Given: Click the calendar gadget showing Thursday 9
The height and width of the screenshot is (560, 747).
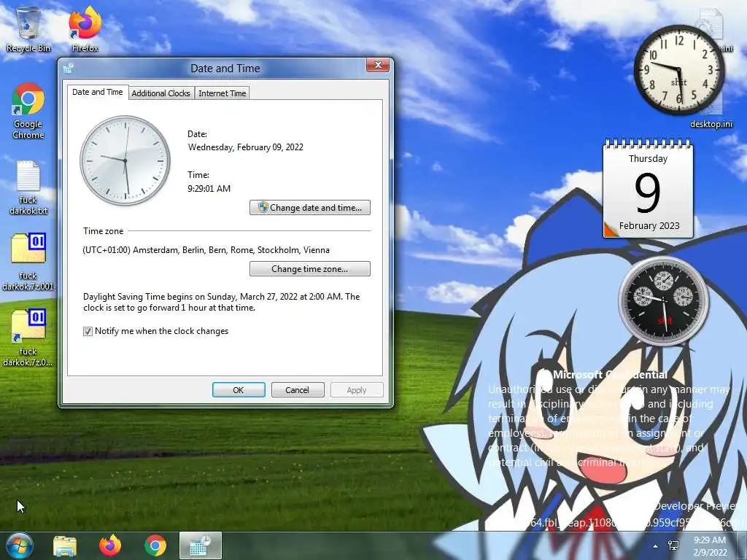Looking at the screenshot, I should (x=648, y=189).
